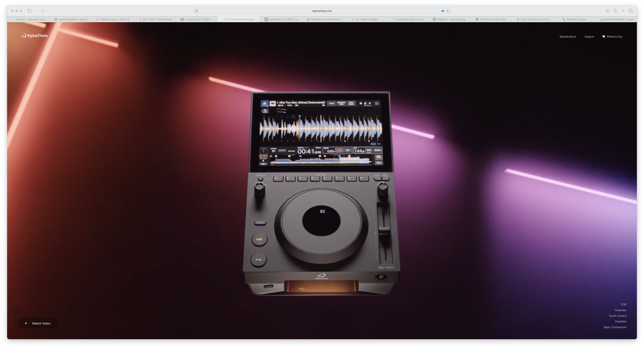The image size is (644, 348).
Task: Jump to the Touch Control section
Action: point(618,316)
